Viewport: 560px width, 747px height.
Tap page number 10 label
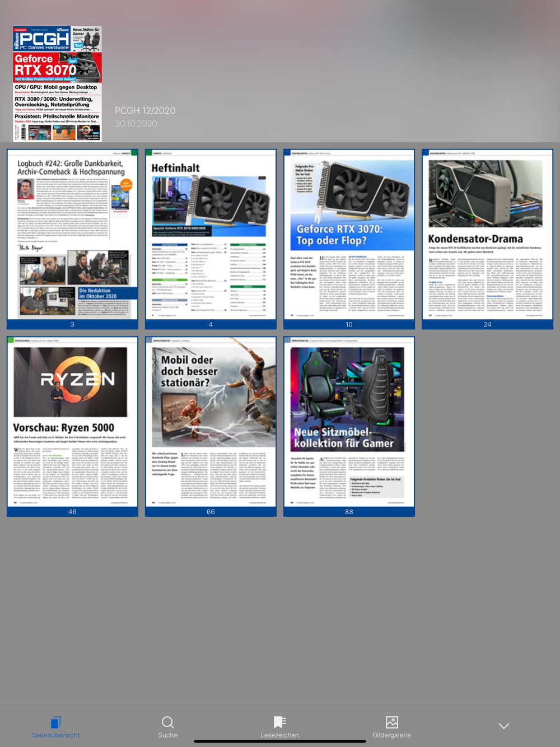(x=349, y=324)
